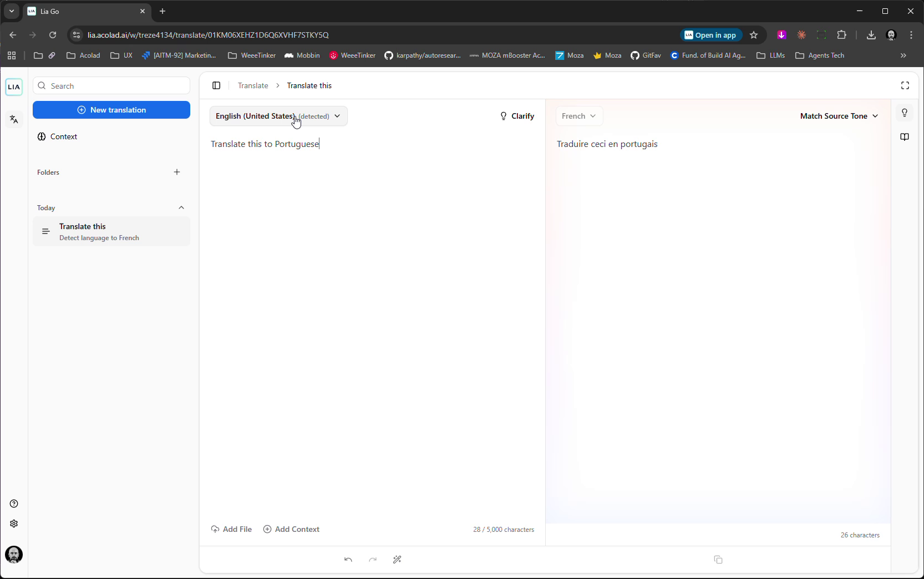Click the lightbulb icon in right rail
The height and width of the screenshot is (579, 924).
pos(904,113)
